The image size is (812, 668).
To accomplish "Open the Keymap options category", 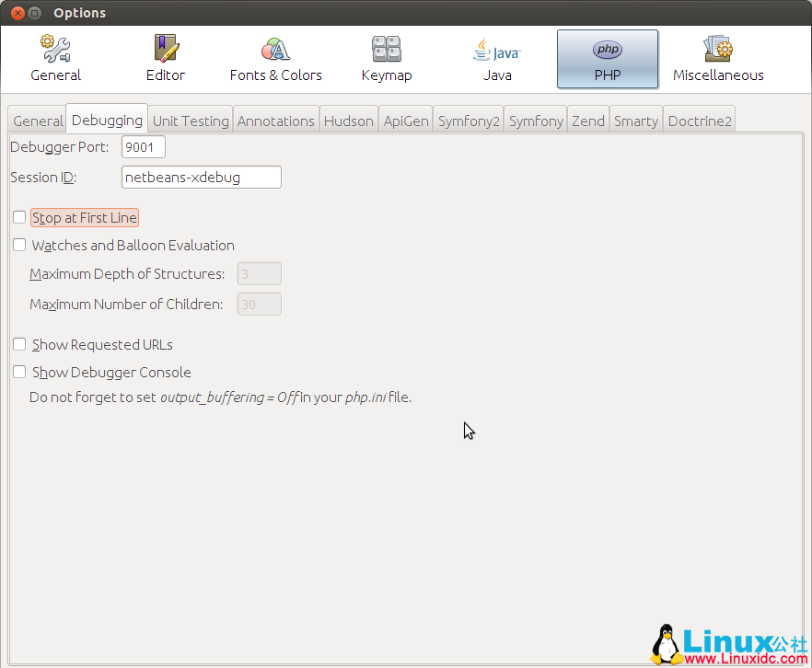I will 387,59.
